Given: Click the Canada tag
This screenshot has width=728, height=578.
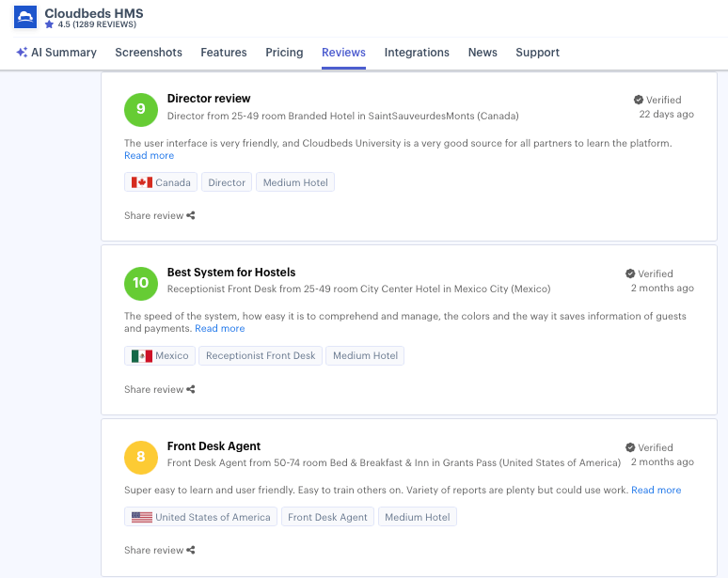Looking at the screenshot, I should click(161, 182).
